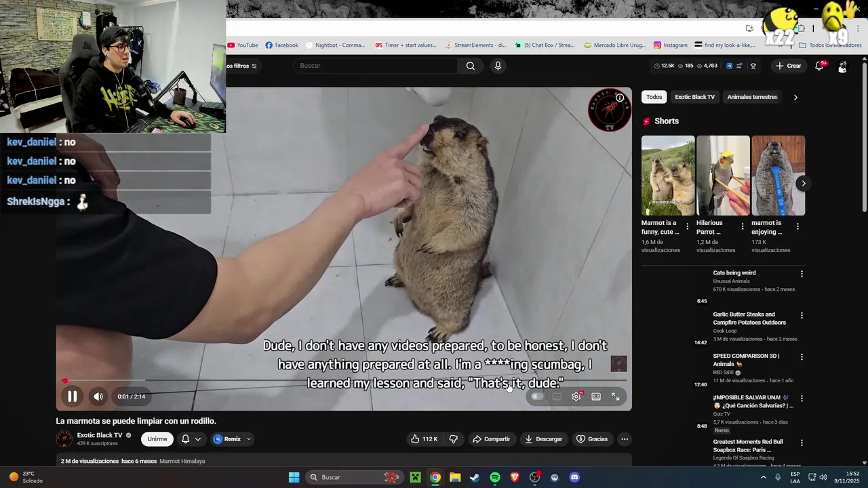Click the magnifier search button in YouTube
The width and height of the screenshot is (868, 488).
click(471, 66)
